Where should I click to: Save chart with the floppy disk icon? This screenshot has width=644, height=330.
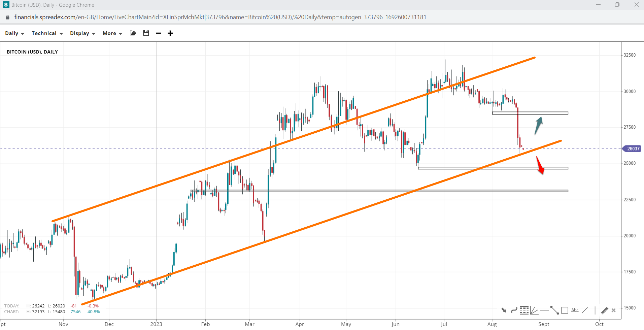pos(146,33)
